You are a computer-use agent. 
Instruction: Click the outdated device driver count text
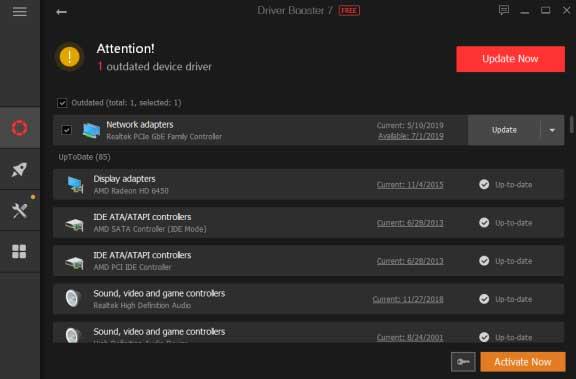click(x=155, y=66)
